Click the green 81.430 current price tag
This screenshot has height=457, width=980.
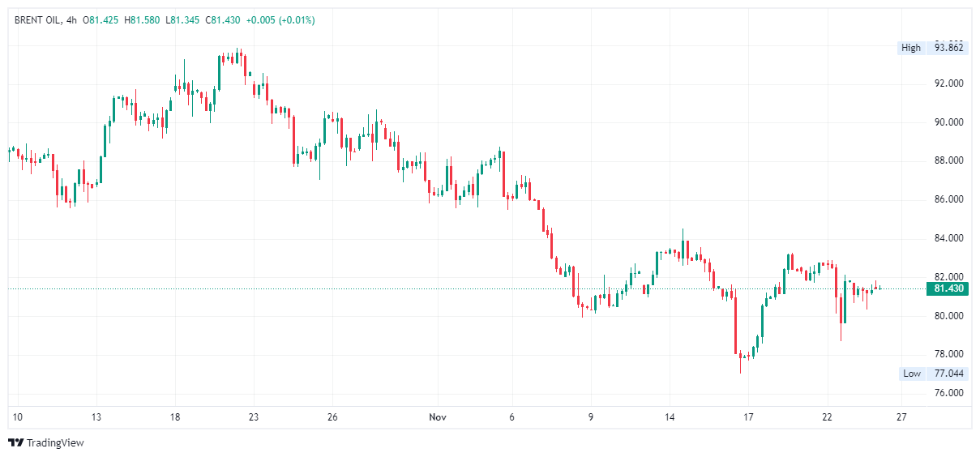(x=948, y=288)
